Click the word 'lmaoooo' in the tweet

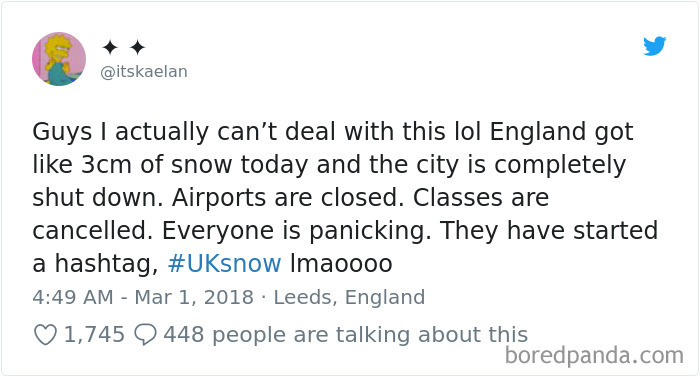(x=341, y=263)
